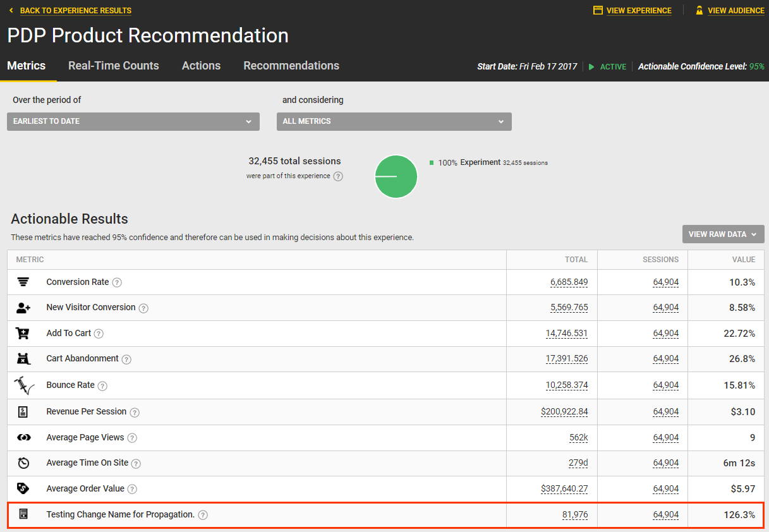769x532 pixels.
Task: Expand the View Raw Data dropdown
Action: point(724,234)
